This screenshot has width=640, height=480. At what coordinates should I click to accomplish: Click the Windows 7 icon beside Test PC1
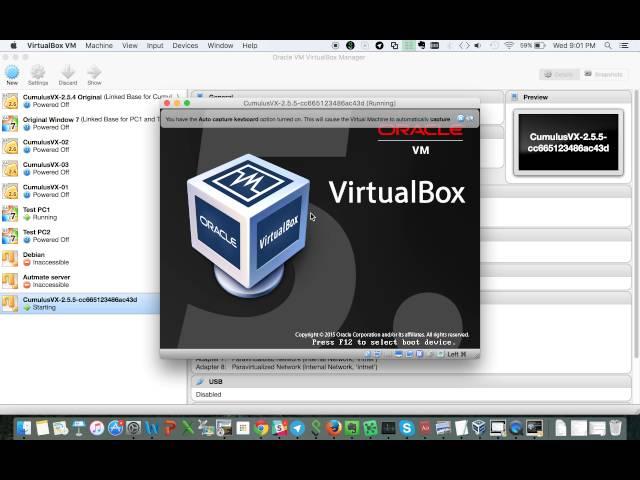click(x=10, y=213)
